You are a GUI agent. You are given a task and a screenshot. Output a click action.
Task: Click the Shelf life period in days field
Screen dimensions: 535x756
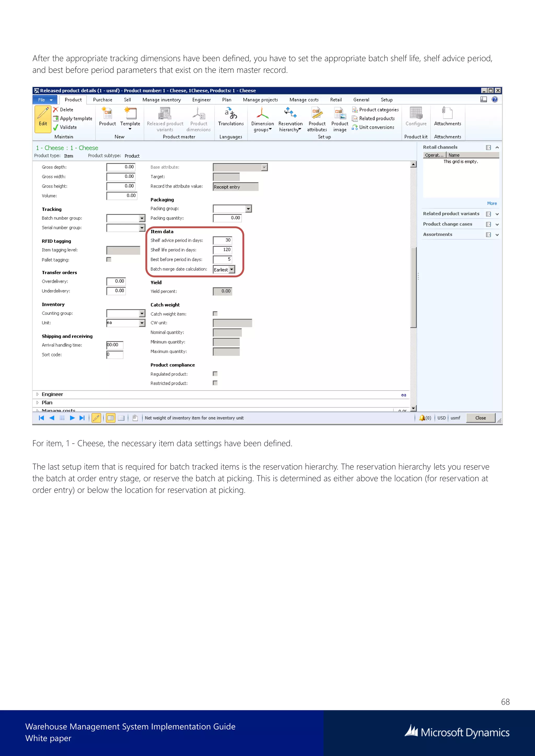click(x=222, y=250)
